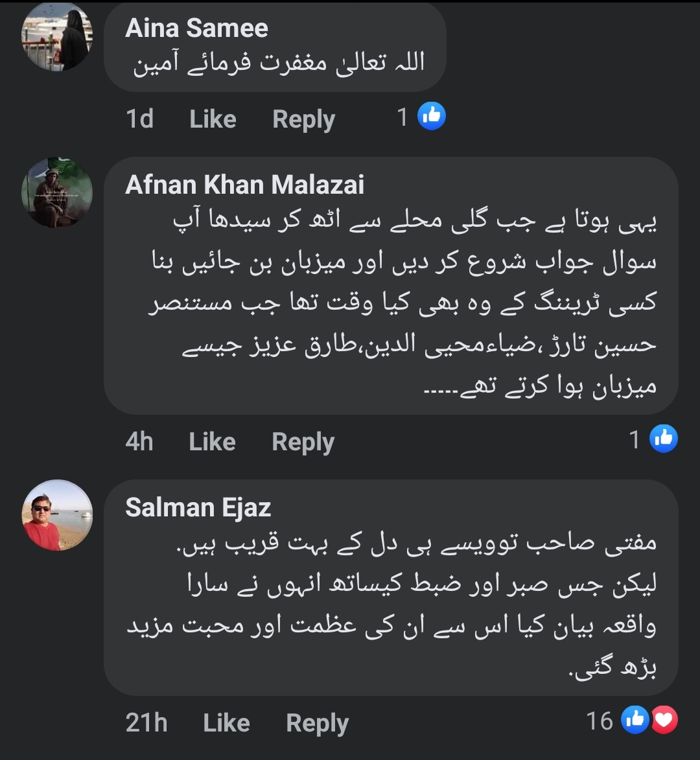
Task: Click the thumbs-up reaction icon on Afnan's comment
Action: (664, 439)
